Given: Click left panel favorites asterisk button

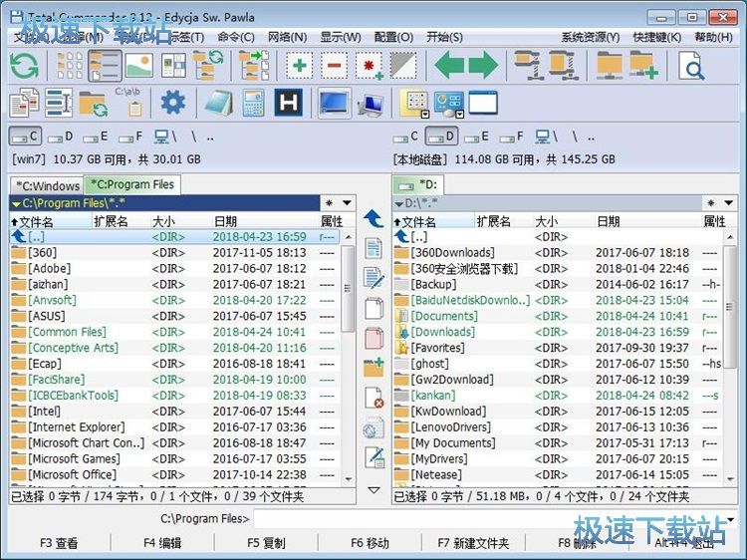Looking at the screenshot, I should (330, 203).
